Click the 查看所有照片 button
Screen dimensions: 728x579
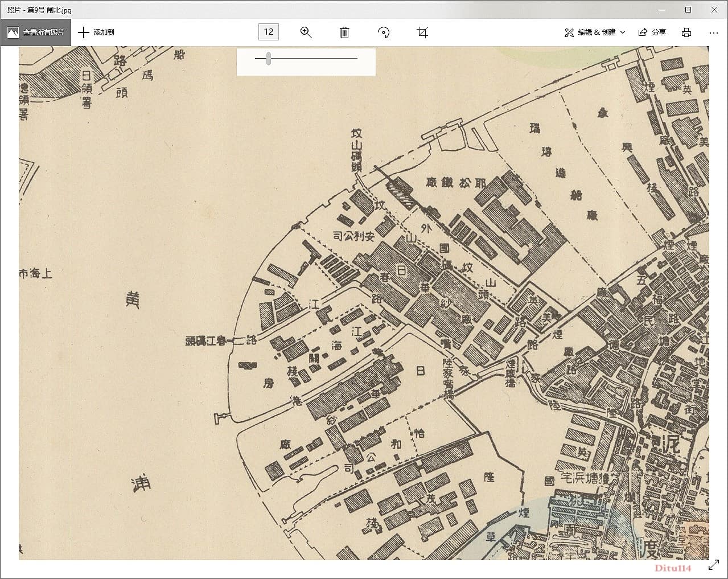tap(36, 32)
